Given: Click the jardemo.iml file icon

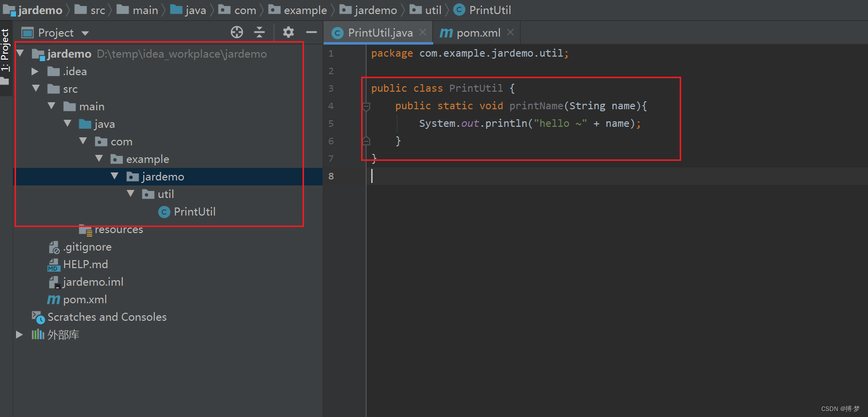Looking at the screenshot, I should (54, 282).
